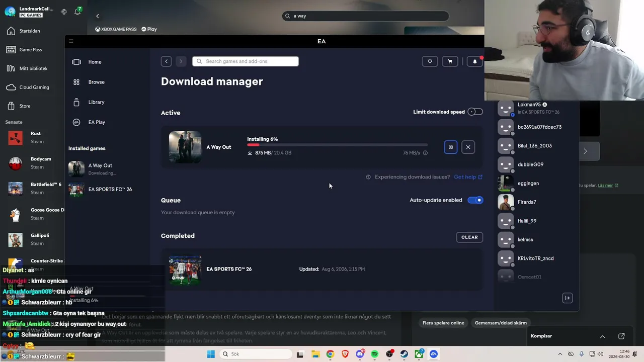Show hidden system tray icons

click(560, 354)
